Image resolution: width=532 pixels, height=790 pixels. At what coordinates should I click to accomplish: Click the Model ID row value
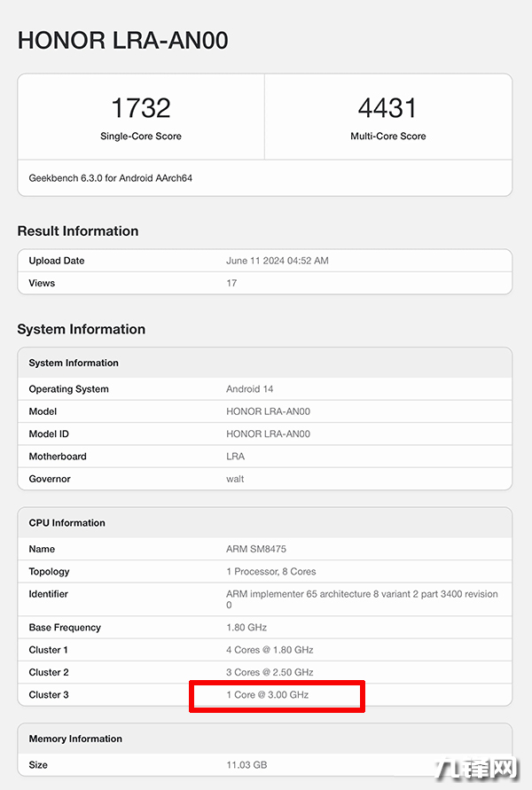point(268,434)
